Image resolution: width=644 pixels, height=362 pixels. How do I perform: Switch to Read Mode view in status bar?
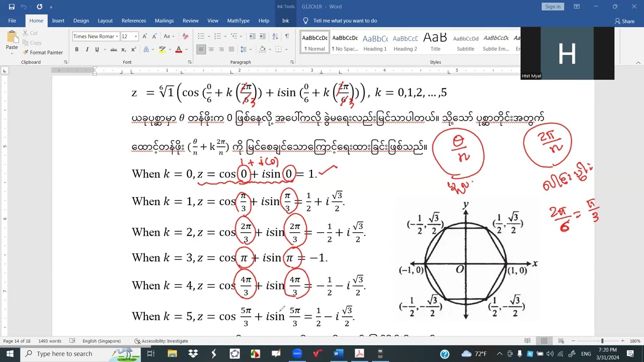click(x=527, y=341)
